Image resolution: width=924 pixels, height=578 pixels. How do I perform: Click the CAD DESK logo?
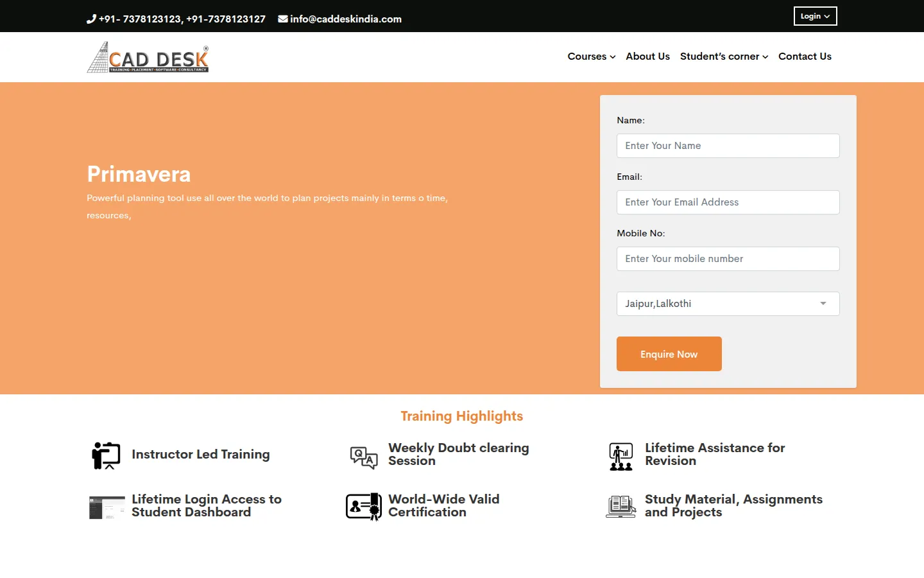[148, 57]
